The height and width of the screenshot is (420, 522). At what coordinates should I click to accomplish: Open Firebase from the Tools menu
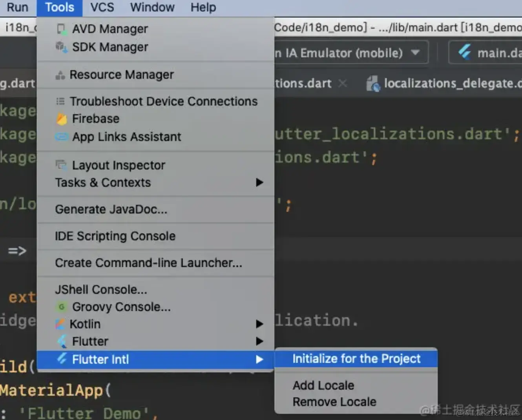[155, 119]
